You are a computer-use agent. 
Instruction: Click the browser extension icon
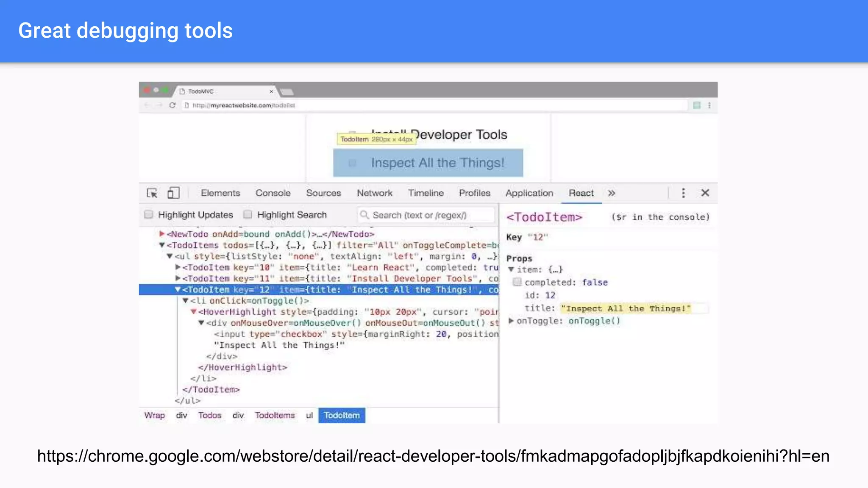coord(697,105)
